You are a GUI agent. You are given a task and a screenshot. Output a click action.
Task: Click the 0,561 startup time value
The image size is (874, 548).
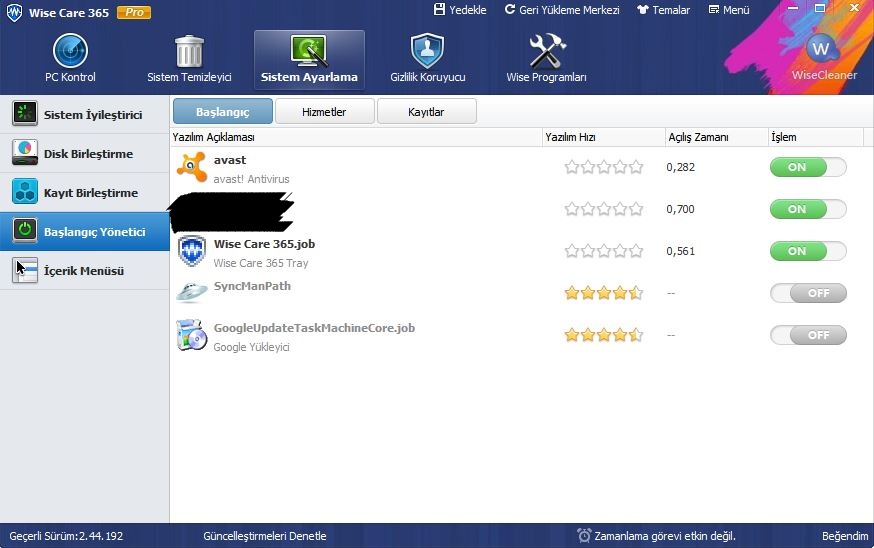681,251
